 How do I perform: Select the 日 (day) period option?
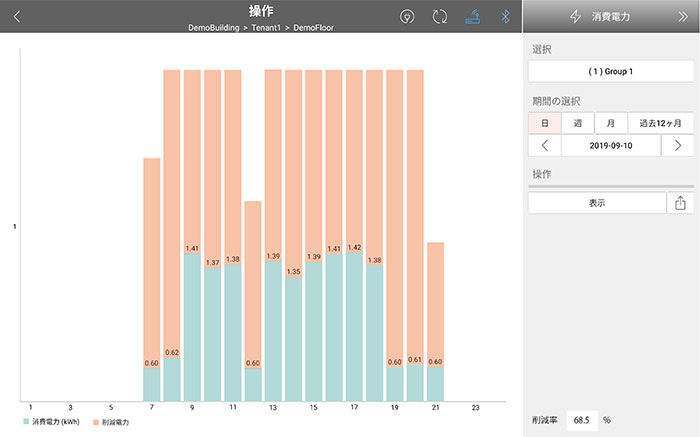pos(544,123)
